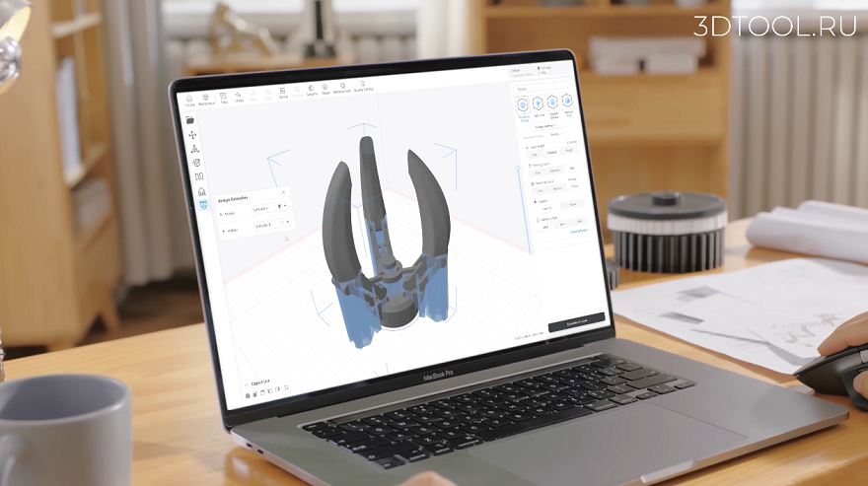
Task: Select the Mirror tool in left sidebar
Action: (198, 176)
